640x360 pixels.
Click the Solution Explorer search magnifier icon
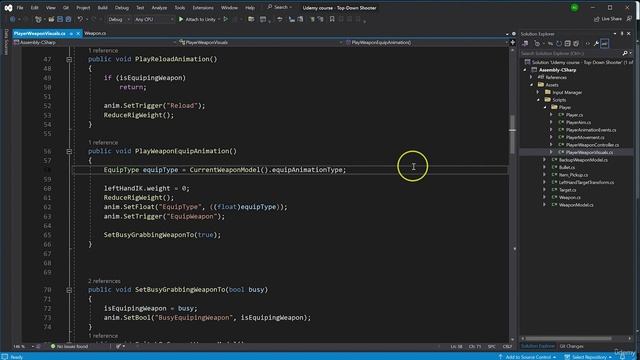tap(624, 53)
